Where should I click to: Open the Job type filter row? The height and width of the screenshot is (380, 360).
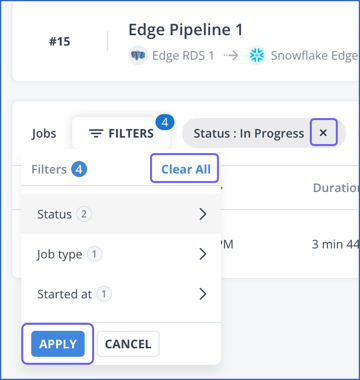(121, 254)
